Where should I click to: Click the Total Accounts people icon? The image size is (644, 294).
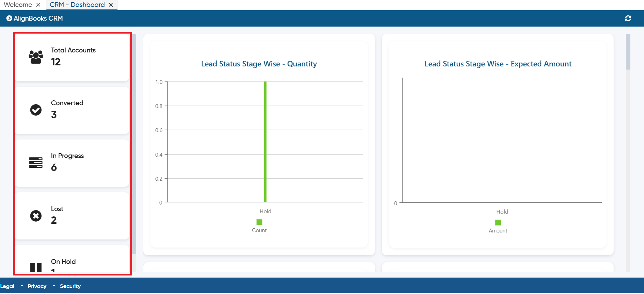click(36, 57)
